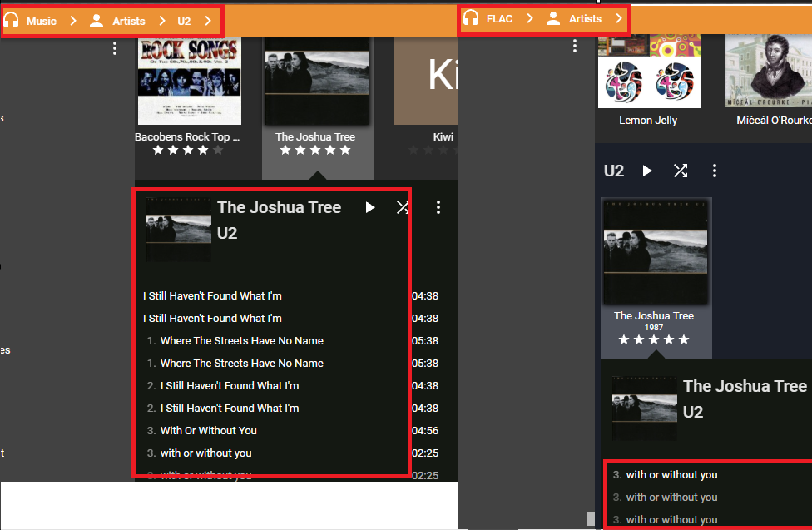Click the headphones icon beside Music
Screen dimensions: 812x530
click(12, 21)
